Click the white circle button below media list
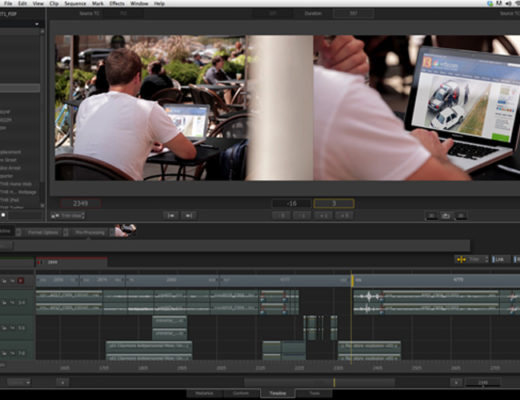 (x=3, y=215)
